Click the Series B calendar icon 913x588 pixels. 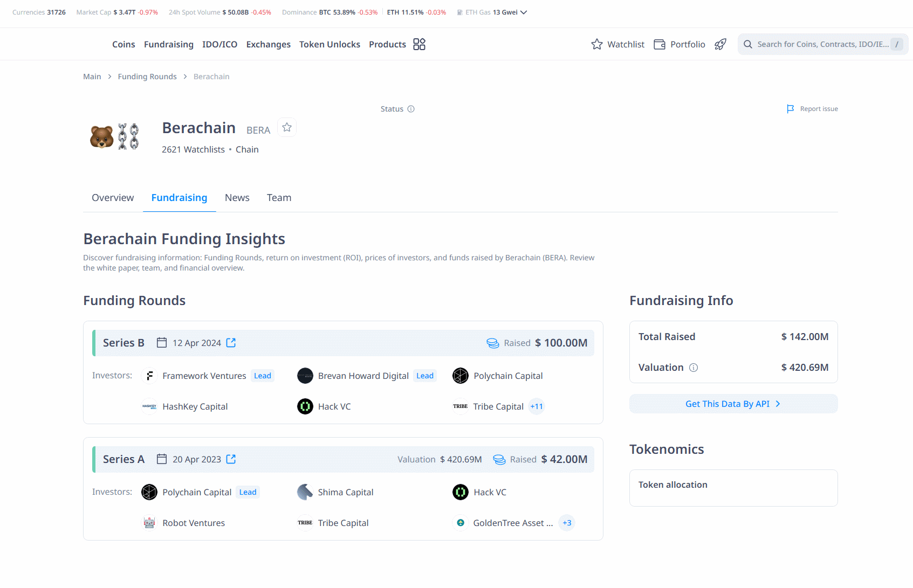161,343
